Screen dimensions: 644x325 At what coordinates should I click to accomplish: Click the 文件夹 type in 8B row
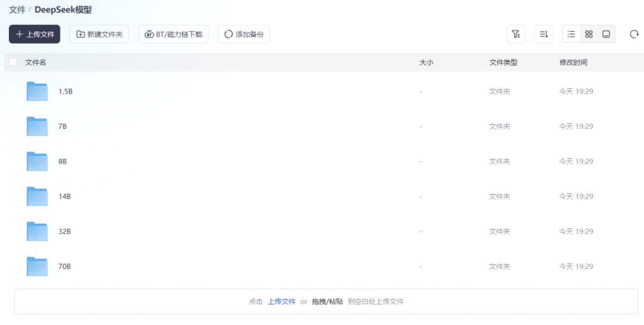(500, 161)
